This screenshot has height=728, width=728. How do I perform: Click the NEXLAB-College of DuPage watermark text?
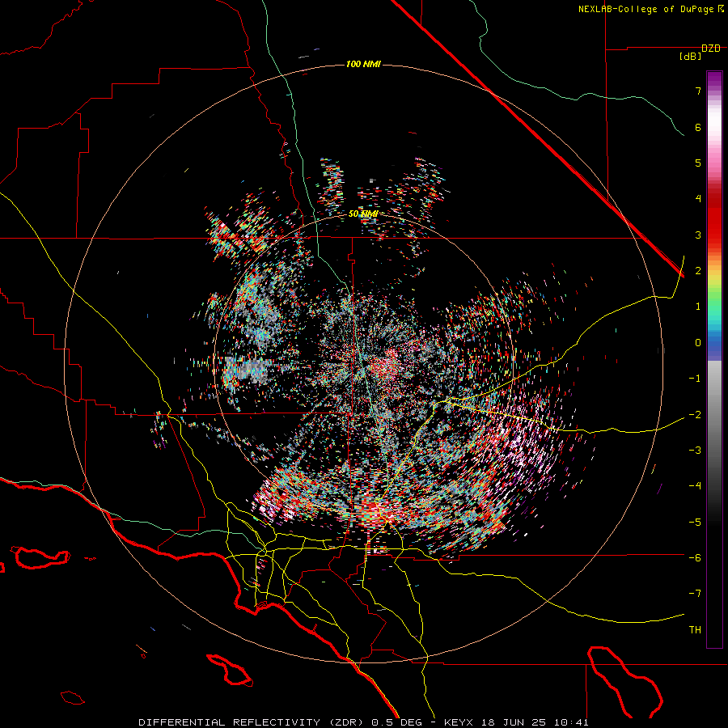click(x=645, y=9)
